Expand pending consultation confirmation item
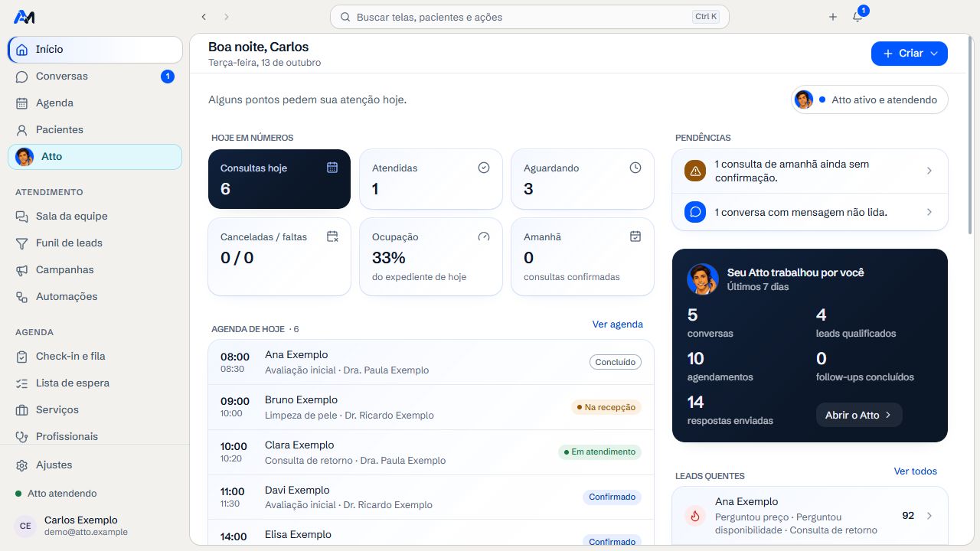This screenshot has width=980, height=551. tap(810, 171)
